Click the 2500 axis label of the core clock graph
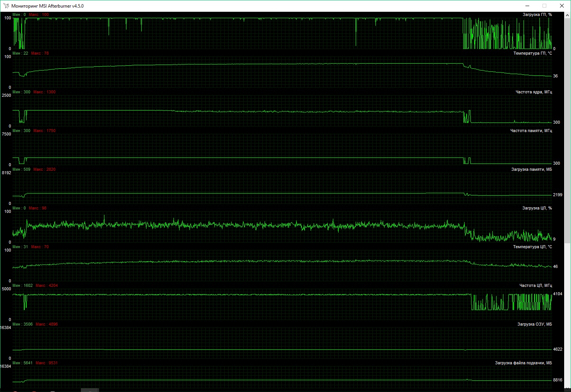 click(x=6, y=95)
